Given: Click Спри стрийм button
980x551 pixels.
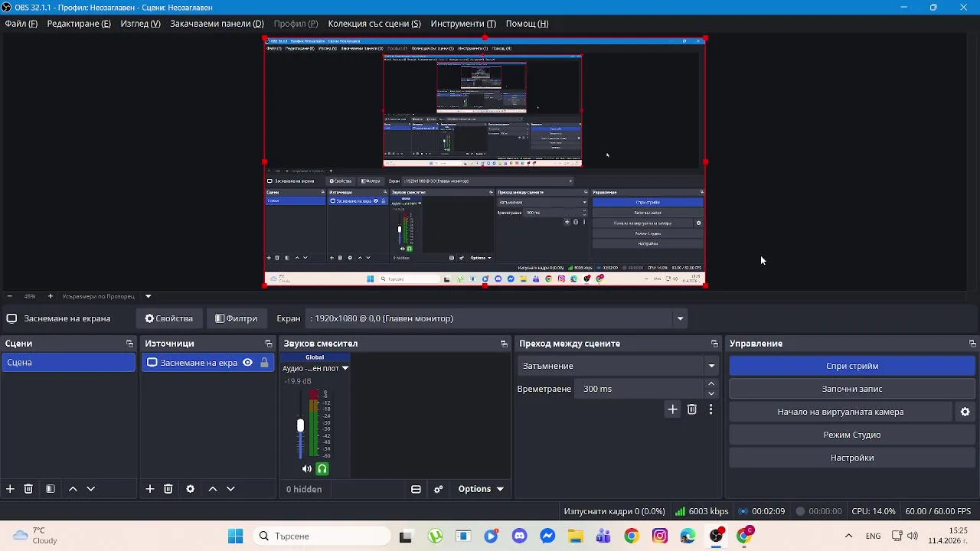Looking at the screenshot, I should click(x=852, y=366).
